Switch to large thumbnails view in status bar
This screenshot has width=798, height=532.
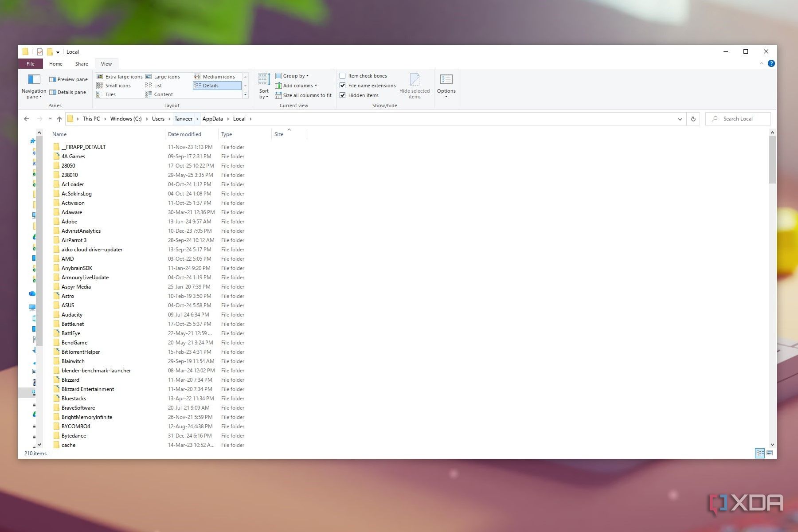click(x=770, y=453)
